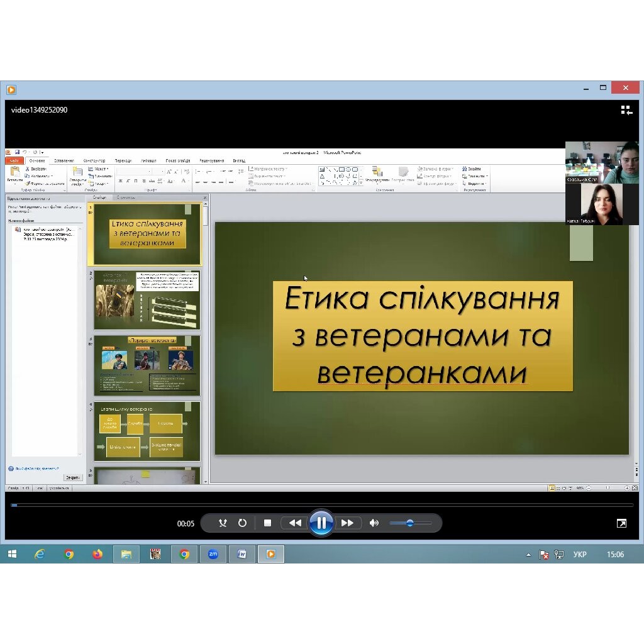The image size is (644, 644).
Task: Open Firefox from the taskbar
Action: tap(97, 554)
